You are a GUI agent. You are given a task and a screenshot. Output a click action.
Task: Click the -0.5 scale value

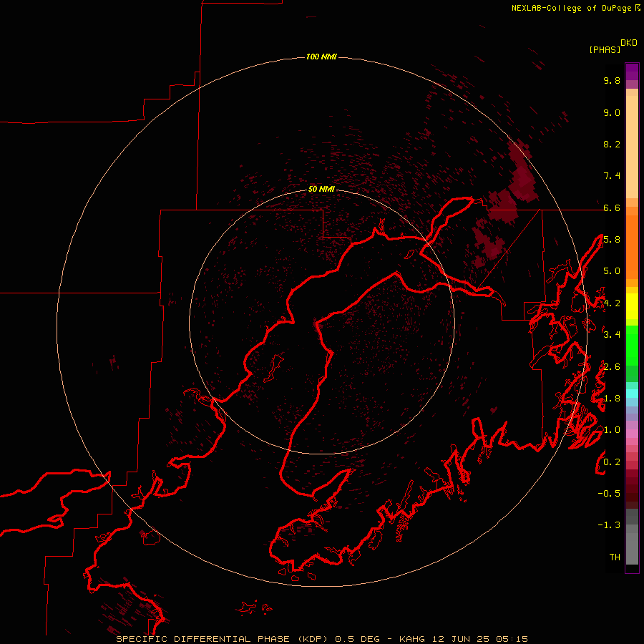tap(609, 494)
